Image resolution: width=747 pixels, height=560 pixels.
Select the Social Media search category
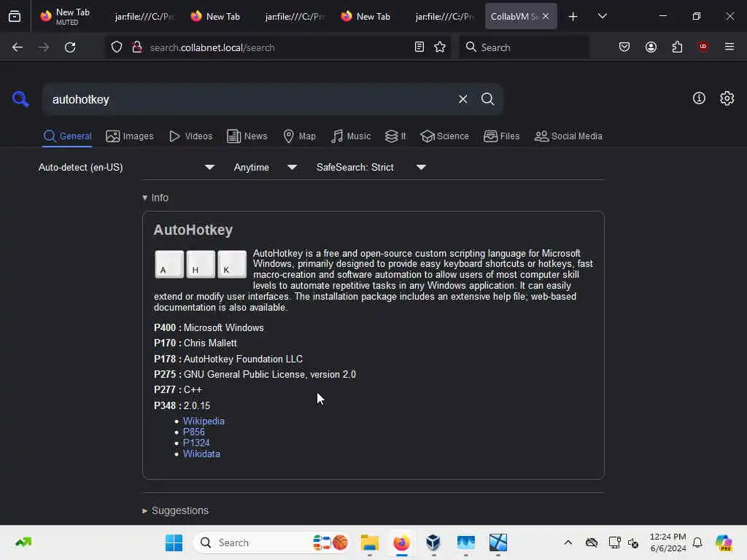click(x=568, y=136)
